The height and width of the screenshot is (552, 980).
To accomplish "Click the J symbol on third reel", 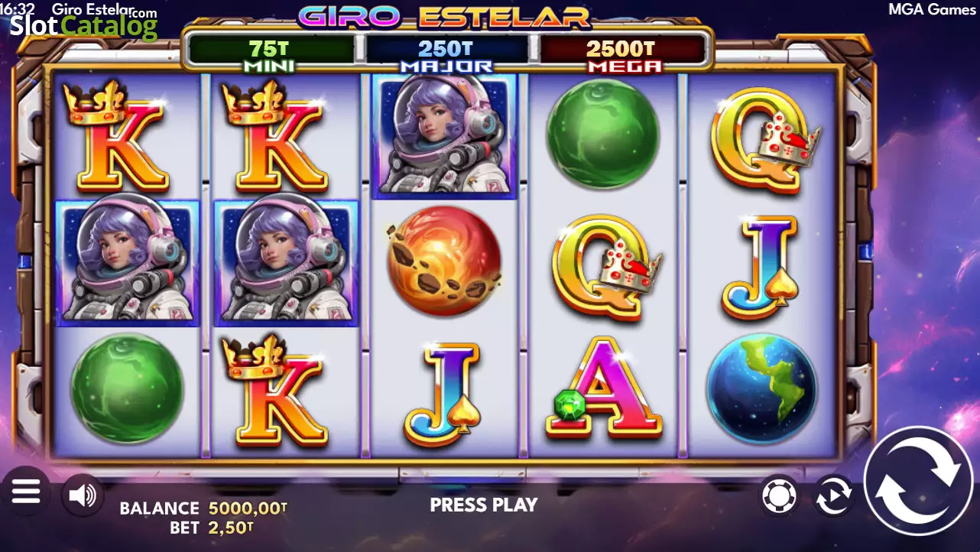I will (x=443, y=393).
